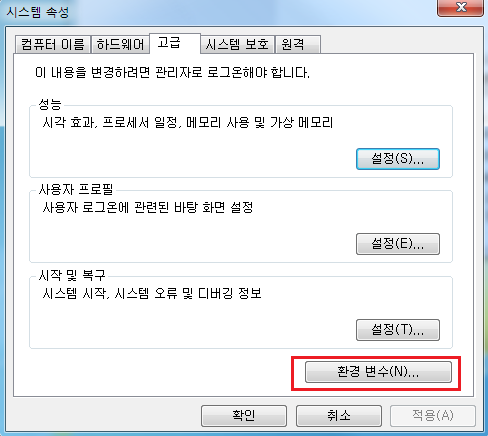Click 설정(E) for user profiles
Viewport: 488px width, 436px height.
click(x=398, y=244)
